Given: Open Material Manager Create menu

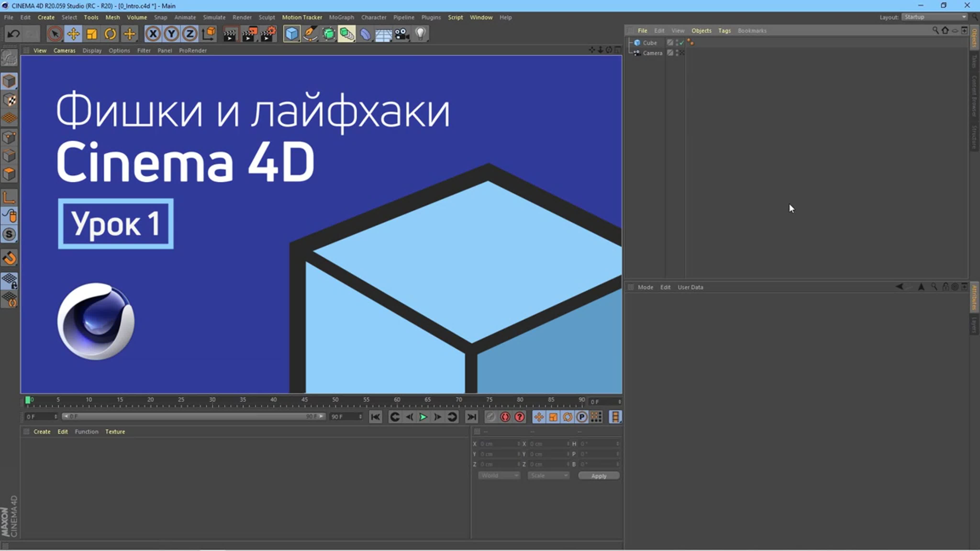Looking at the screenshot, I should (42, 432).
